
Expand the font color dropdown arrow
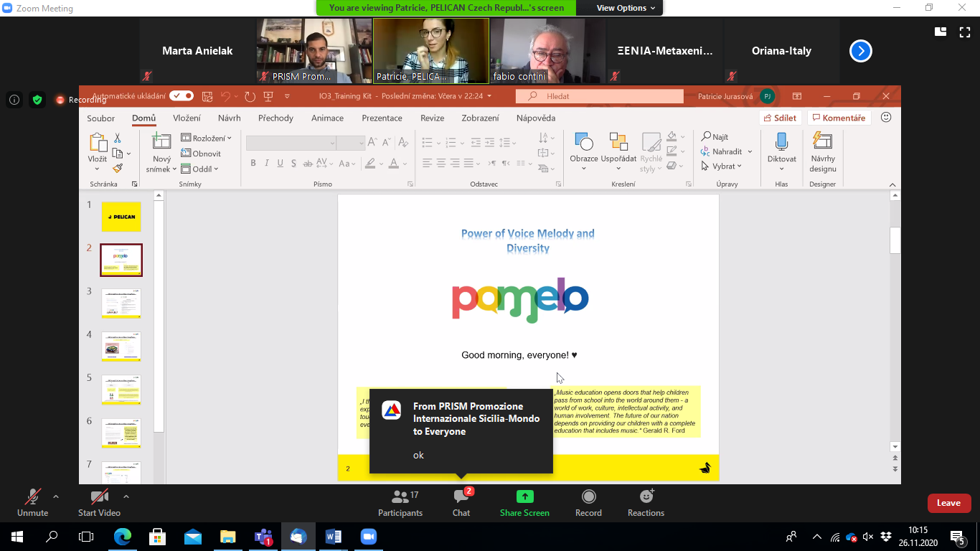(x=405, y=164)
